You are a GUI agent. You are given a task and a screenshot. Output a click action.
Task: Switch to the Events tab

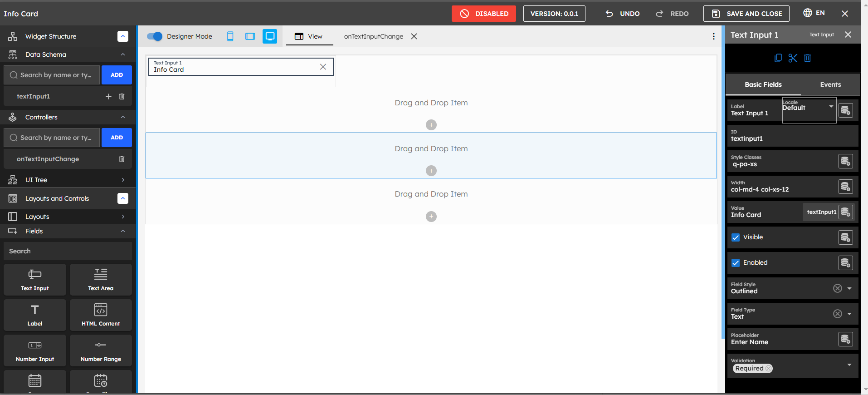pos(830,84)
